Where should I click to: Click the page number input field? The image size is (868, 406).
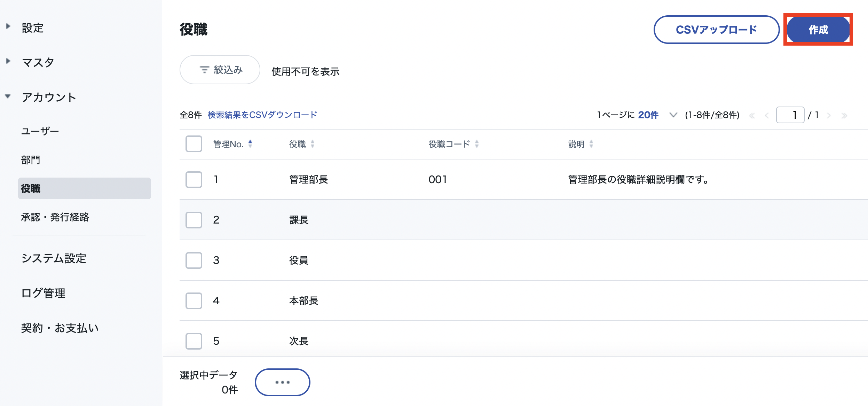click(x=790, y=115)
